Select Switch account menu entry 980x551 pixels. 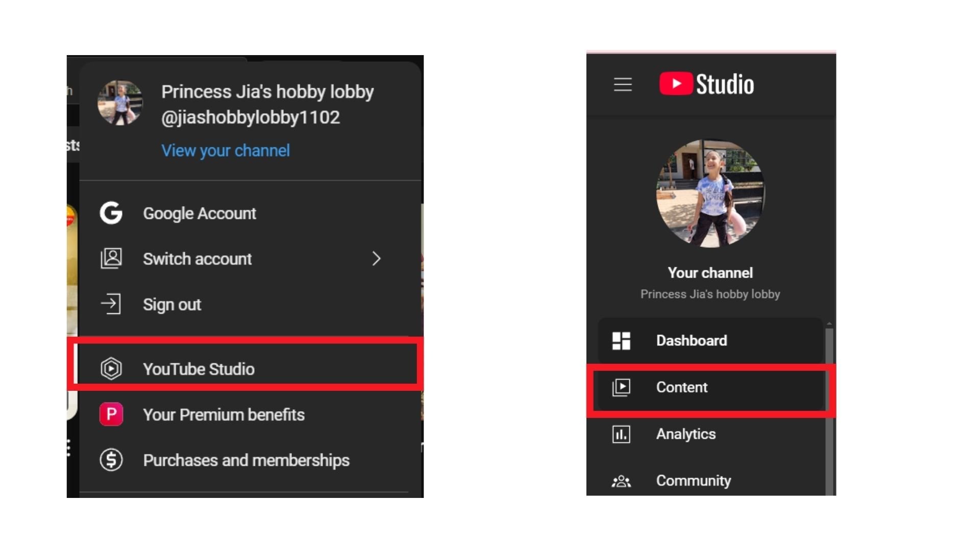coord(250,259)
